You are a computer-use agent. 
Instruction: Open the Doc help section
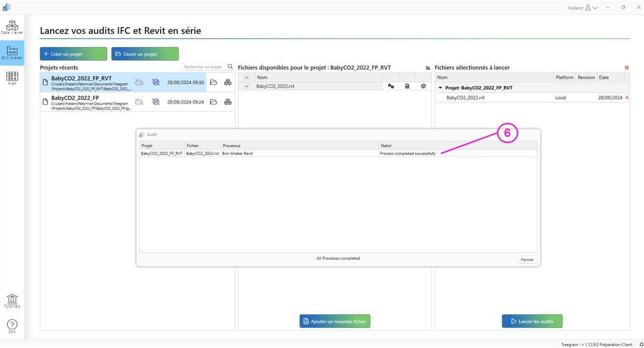point(12,325)
